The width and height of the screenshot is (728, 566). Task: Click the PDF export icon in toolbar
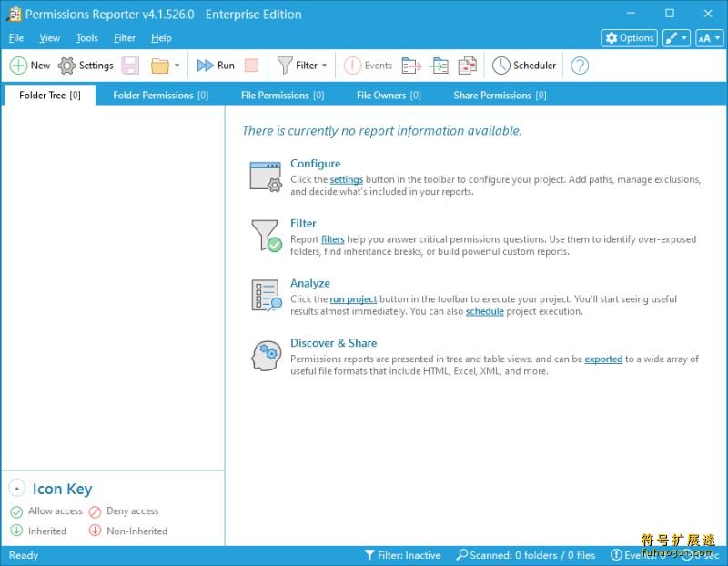tap(467, 66)
